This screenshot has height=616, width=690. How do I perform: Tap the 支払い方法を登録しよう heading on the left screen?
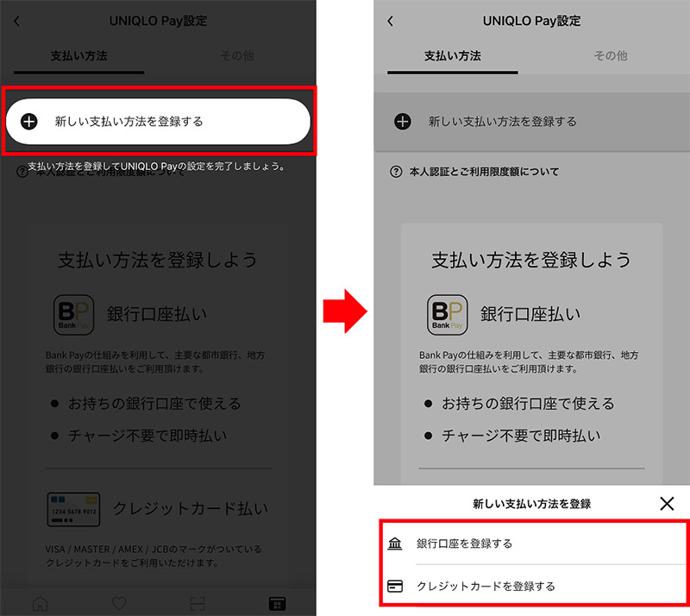(158, 260)
